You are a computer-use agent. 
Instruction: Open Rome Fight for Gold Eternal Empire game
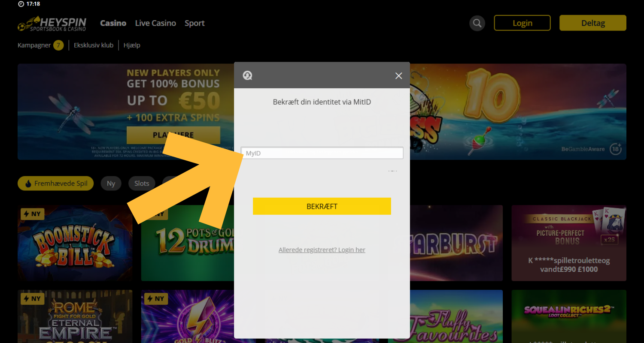pyautogui.click(x=75, y=316)
